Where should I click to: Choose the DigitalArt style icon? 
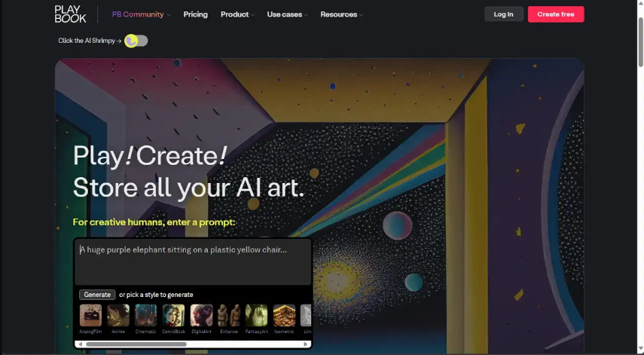point(201,315)
